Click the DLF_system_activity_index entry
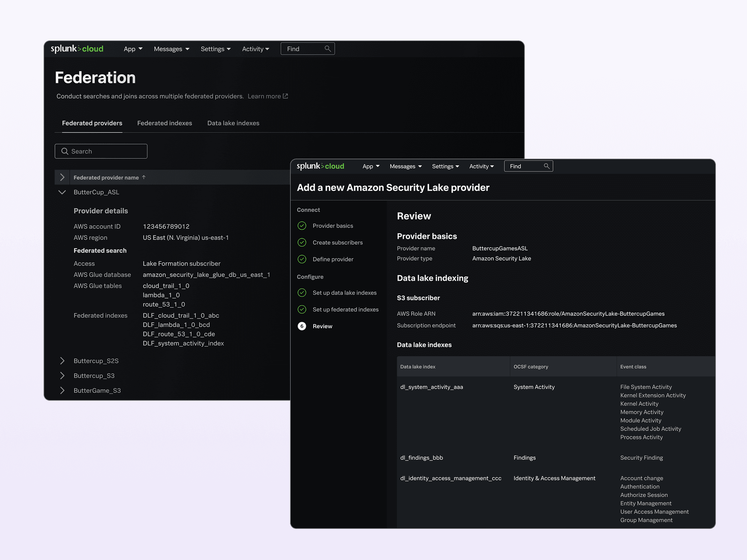The width and height of the screenshot is (747, 560). pos(183,343)
